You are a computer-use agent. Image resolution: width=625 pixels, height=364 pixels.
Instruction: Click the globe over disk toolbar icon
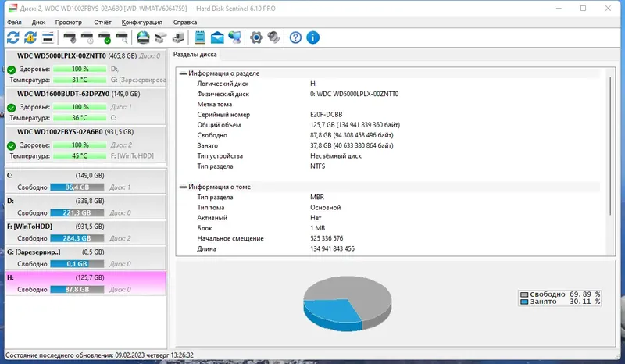point(143,37)
